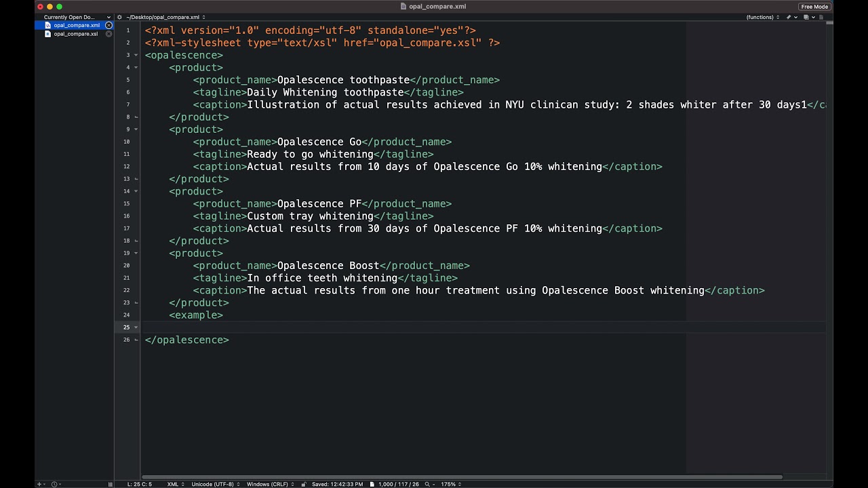Click the plus add icon in sidebar footer
Screen dimensions: 868x488
point(39,484)
